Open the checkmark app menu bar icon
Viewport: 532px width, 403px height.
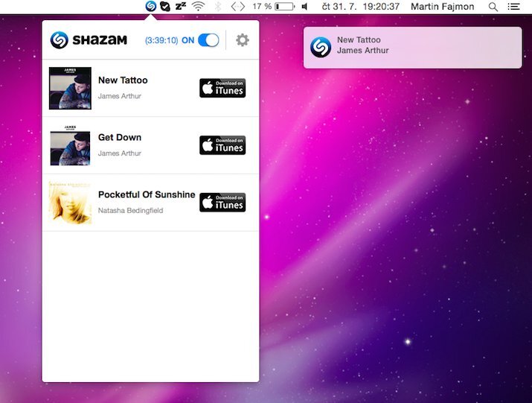(x=165, y=6)
